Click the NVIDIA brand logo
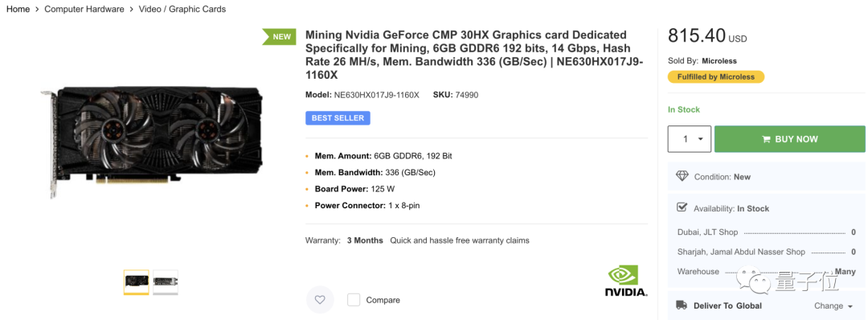The width and height of the screenshot is (868, 320). click(626, 281)
